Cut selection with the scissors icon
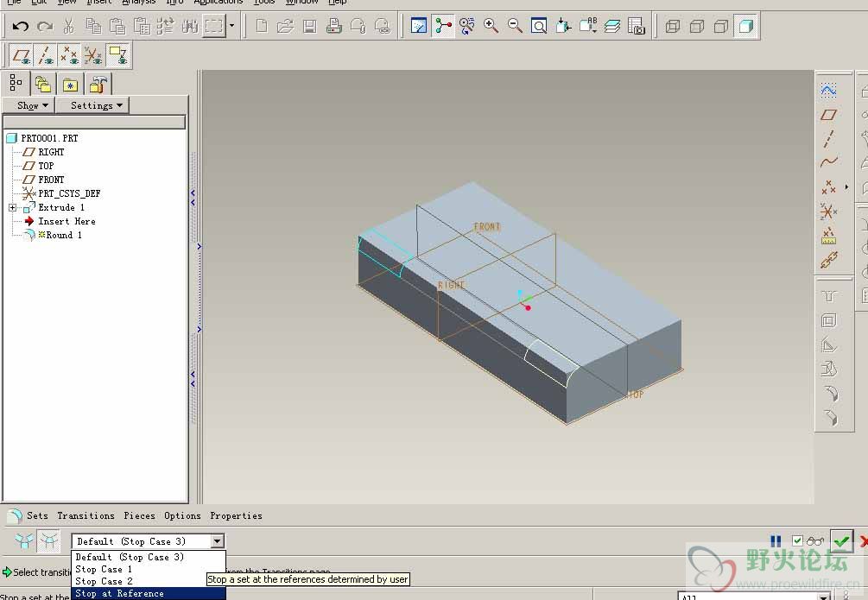Screen dimensions: 868x600 pyautogui.click(x=68, y=26)
